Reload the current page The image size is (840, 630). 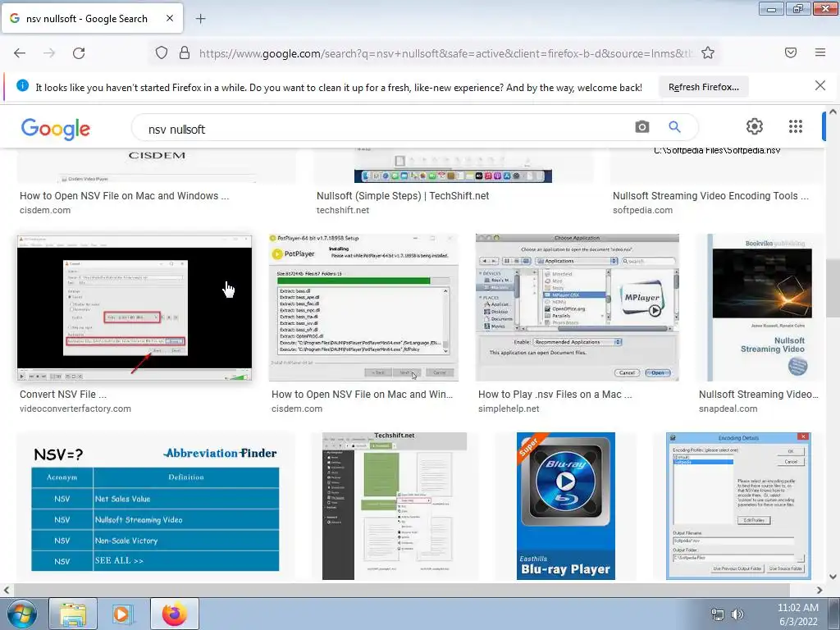[x=79, y=53]
